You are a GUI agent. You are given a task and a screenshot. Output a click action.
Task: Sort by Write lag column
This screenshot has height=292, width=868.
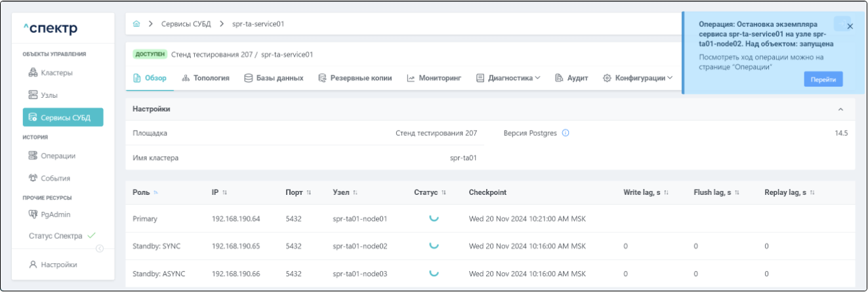(x=666, y=192)
